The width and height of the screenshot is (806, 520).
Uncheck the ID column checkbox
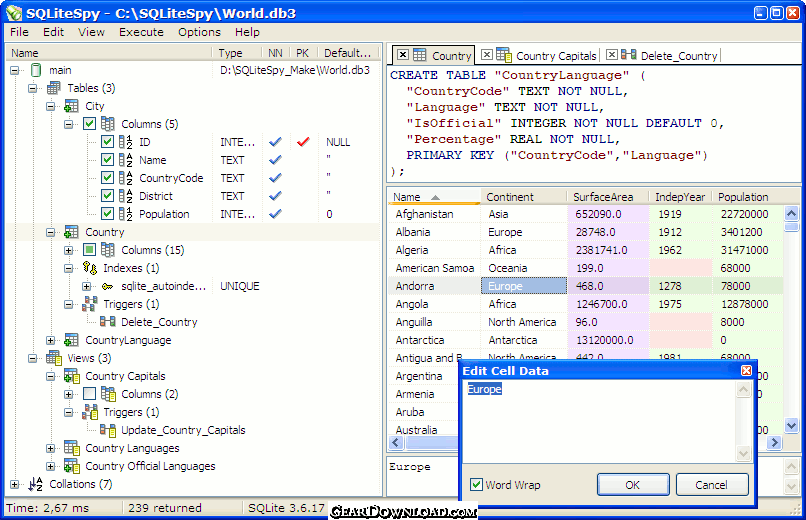(x=107, y=142)
